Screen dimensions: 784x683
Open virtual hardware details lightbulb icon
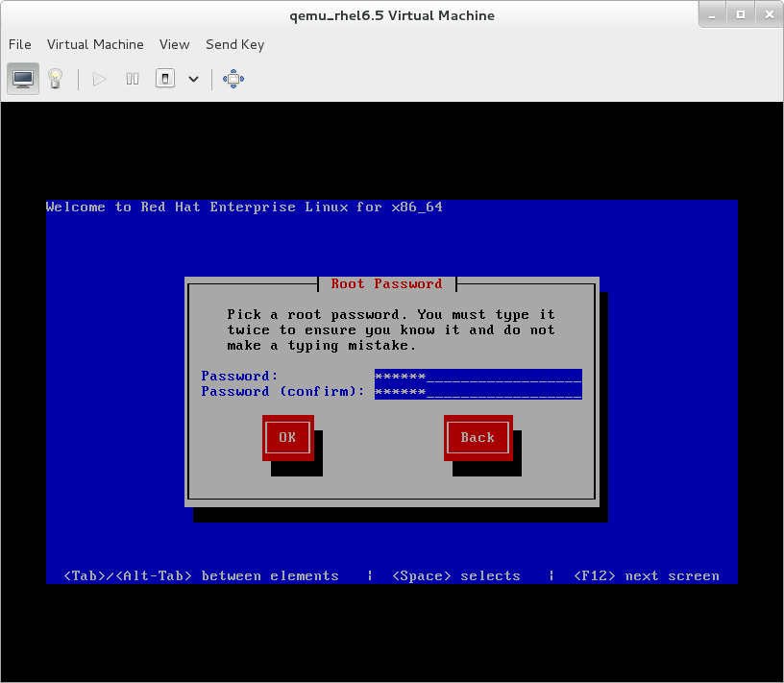pyautogui.click(x=55, y=79)
